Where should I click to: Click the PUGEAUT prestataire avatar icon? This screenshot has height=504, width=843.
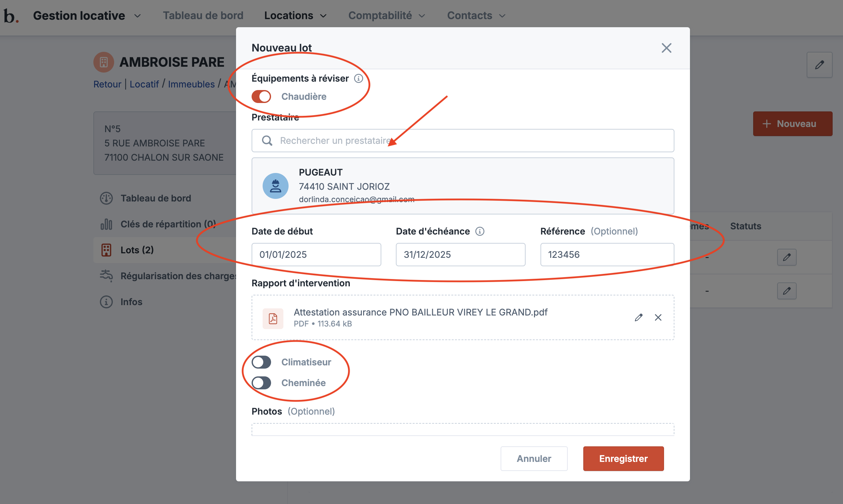pos(275,186)
